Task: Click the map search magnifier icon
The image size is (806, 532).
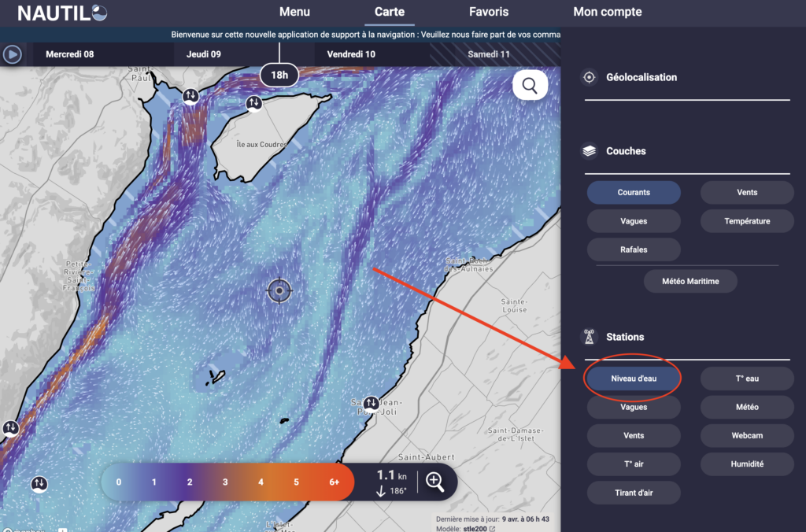Action: [x=530, y=86]
